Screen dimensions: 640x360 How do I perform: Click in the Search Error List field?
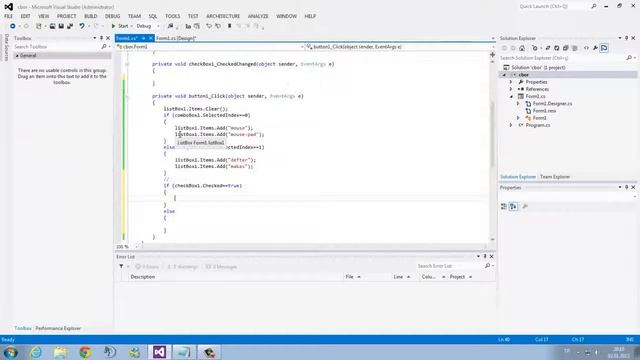point(451,266)
